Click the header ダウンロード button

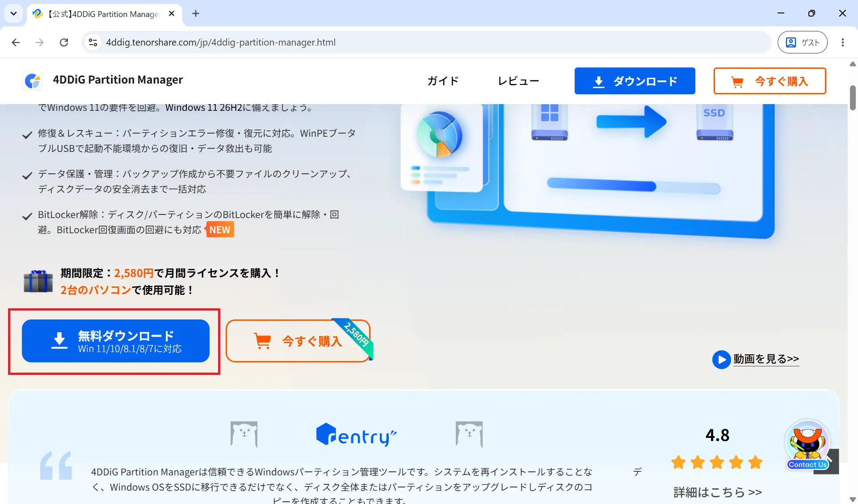(x=635, y=81)
